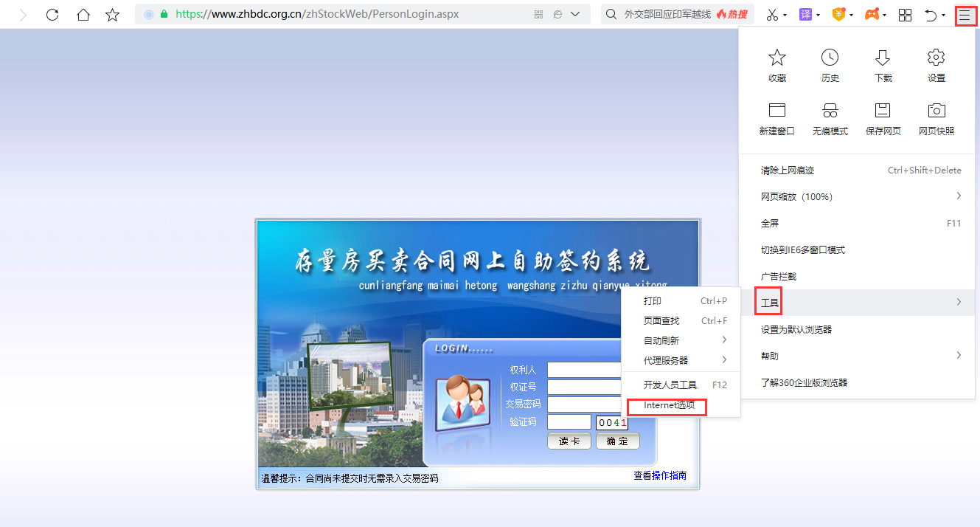Click 新建窗口 new window icon

(777, 111)
